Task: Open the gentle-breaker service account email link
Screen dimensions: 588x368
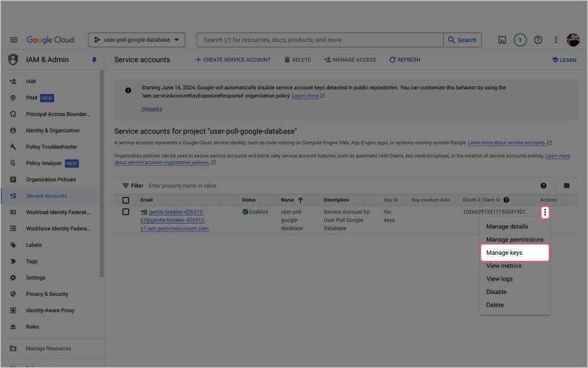Action: coord(175,220)
